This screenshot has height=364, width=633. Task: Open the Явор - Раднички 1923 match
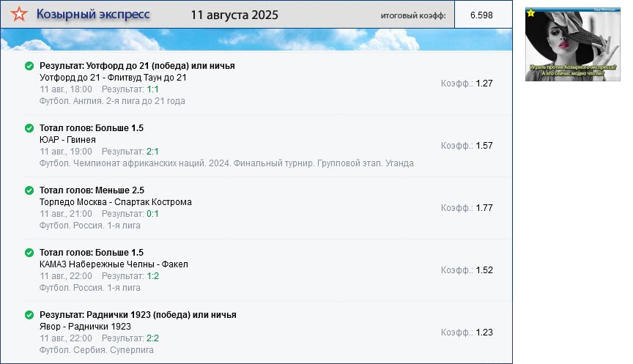[85, 327]
